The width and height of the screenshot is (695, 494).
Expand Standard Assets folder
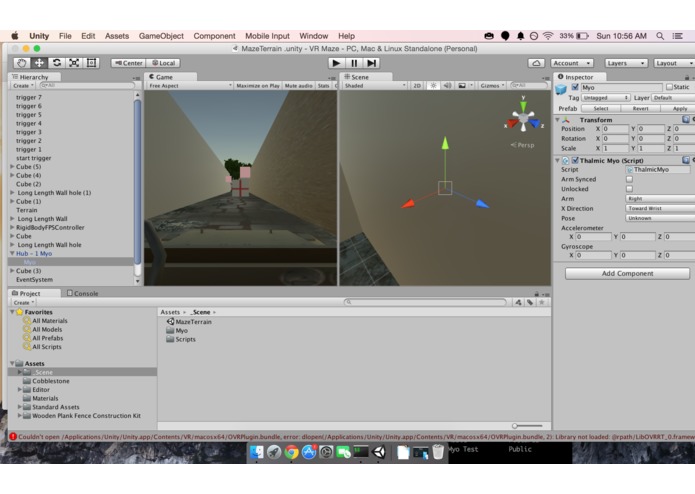pos(20,407)
